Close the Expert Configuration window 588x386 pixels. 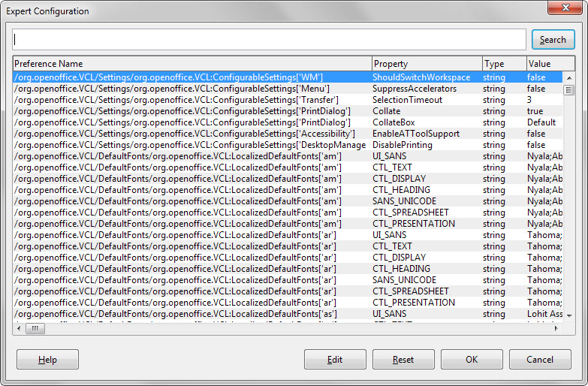click(565, 8)
